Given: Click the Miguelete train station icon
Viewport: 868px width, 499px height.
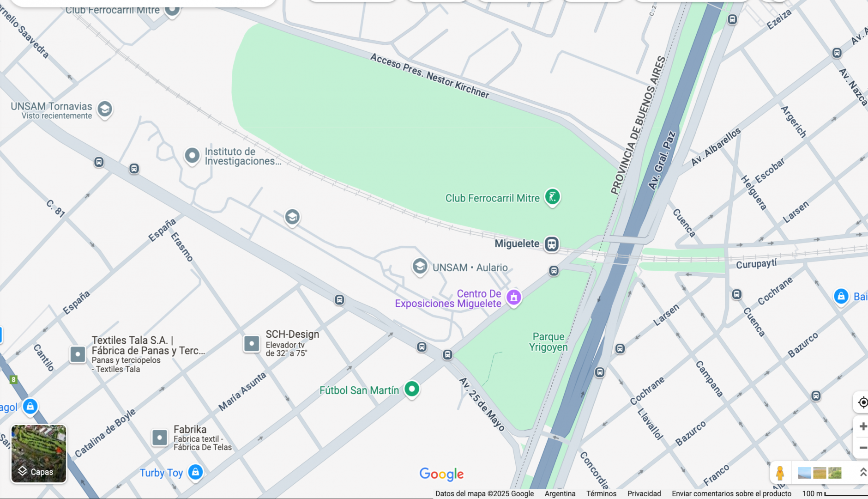Looking at the screenshot, I should pyautogui.click(x=551, y=244).
